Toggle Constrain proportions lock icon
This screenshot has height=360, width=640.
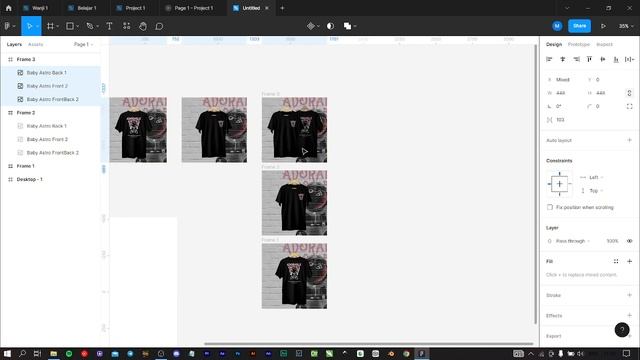pos(629,93)
